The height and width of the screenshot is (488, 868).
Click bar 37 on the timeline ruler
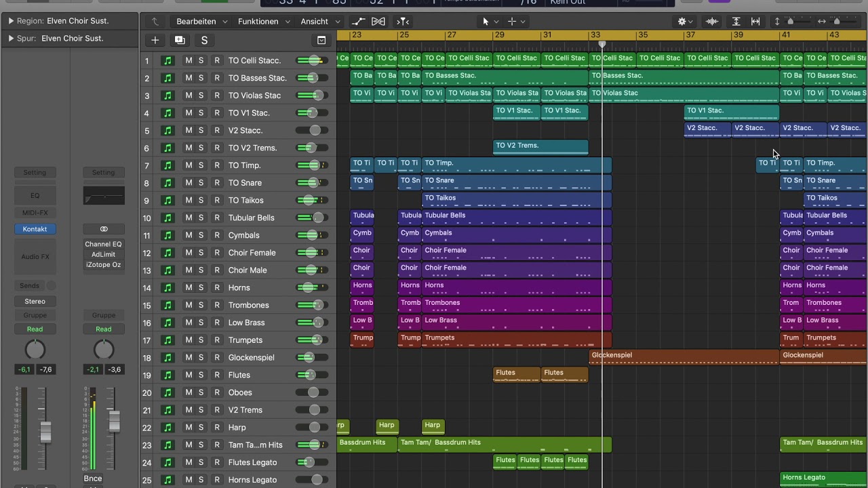coord(690,35)
